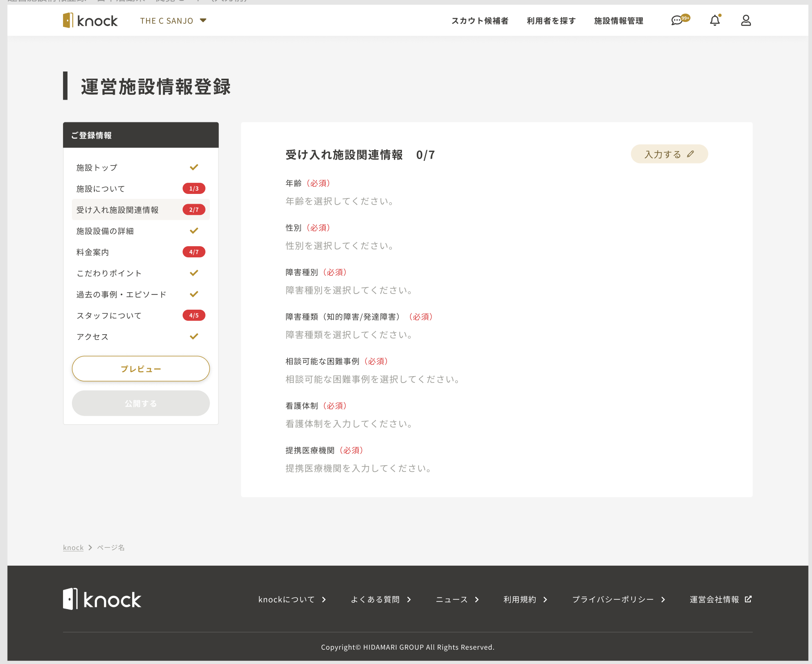Click the 2/7 badge for 受け入れ施設関連情報
Image resolution: width=812 pixels, height=664 pixels.
coord(194,210)
